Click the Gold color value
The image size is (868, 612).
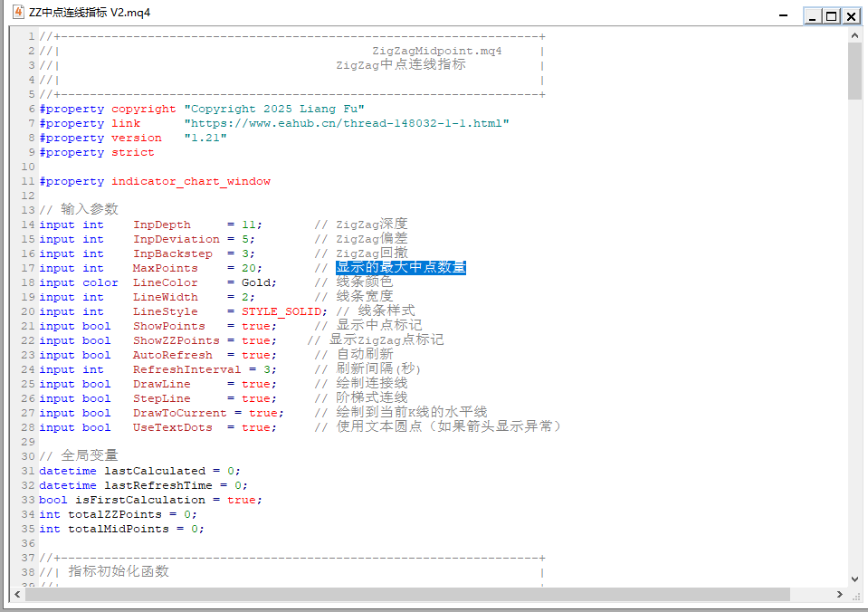(256, 282)
